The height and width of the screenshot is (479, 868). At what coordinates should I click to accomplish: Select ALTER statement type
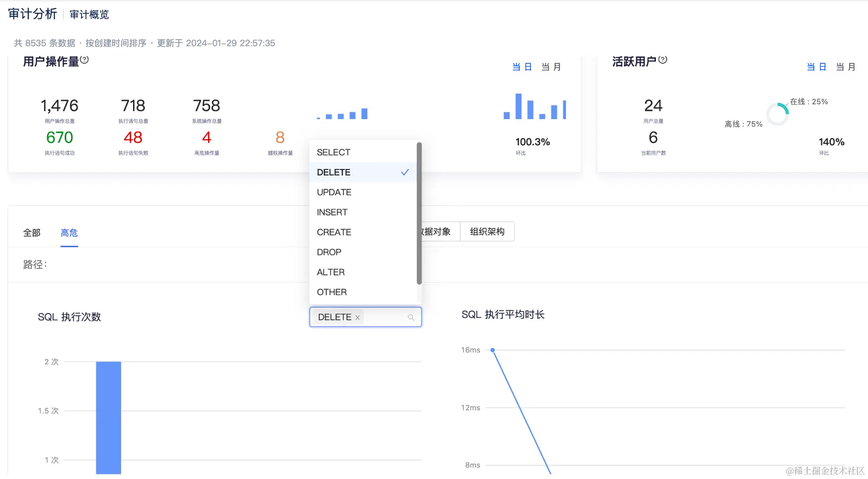tap(363, 272)
